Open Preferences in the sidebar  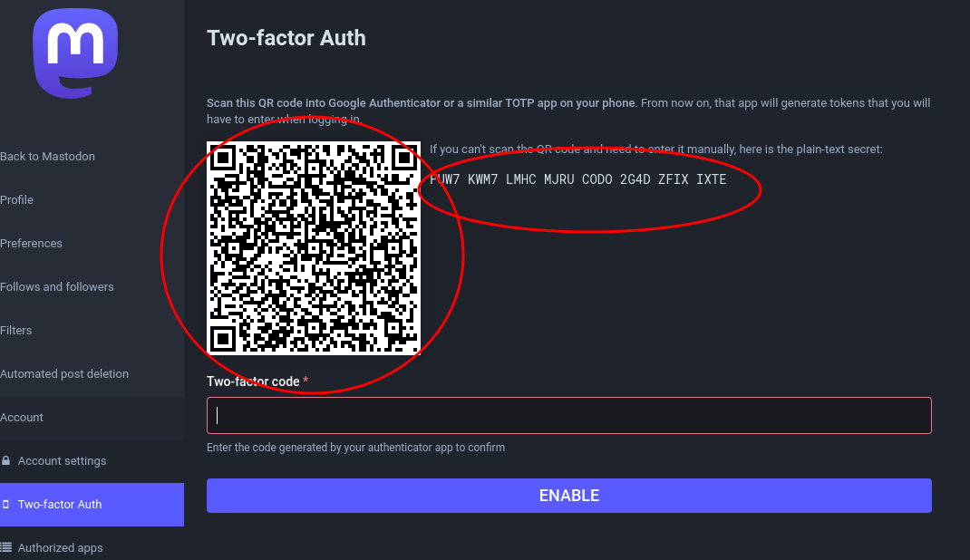pyautogui.click(x=31, y=244)
